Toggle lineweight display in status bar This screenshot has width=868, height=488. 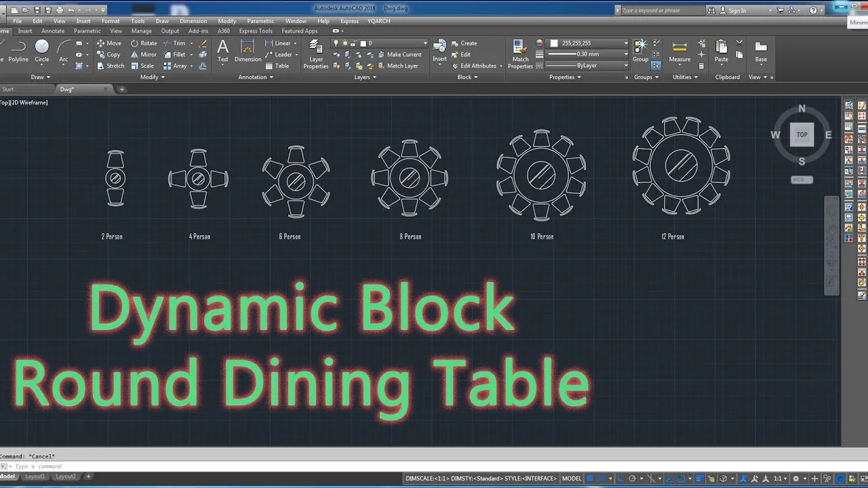pyautogui.click(x=700, y=479)
